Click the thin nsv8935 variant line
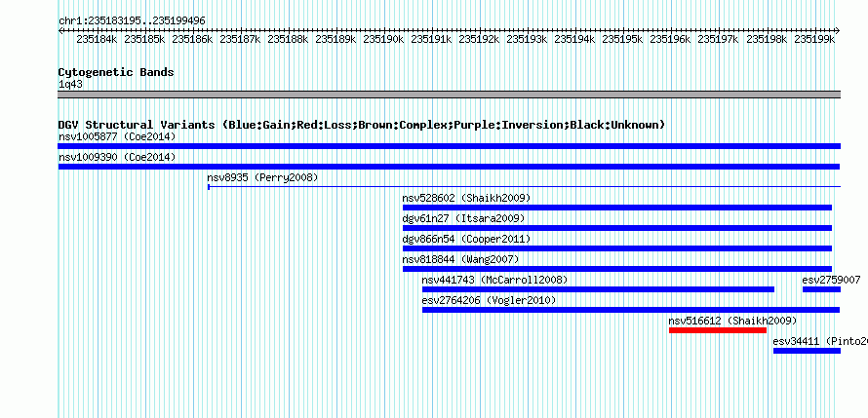The image size is (868, 418). click(x=525, y=187)
